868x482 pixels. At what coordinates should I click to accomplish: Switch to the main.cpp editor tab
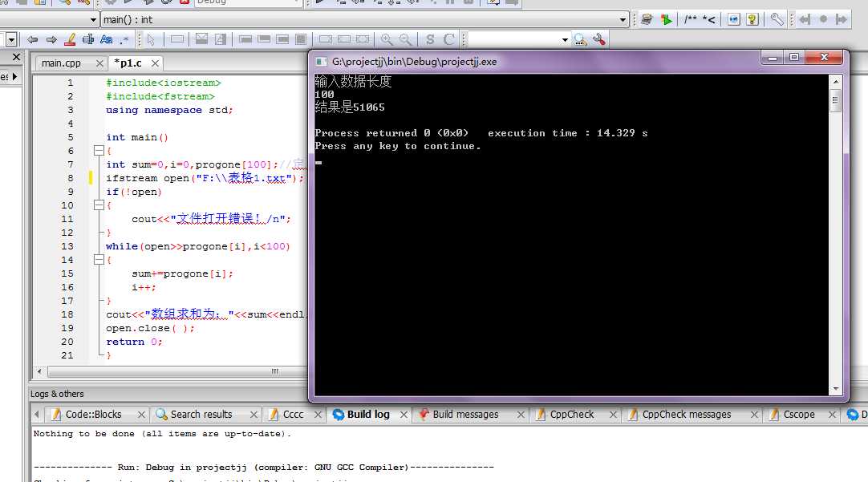coord(61,63)
